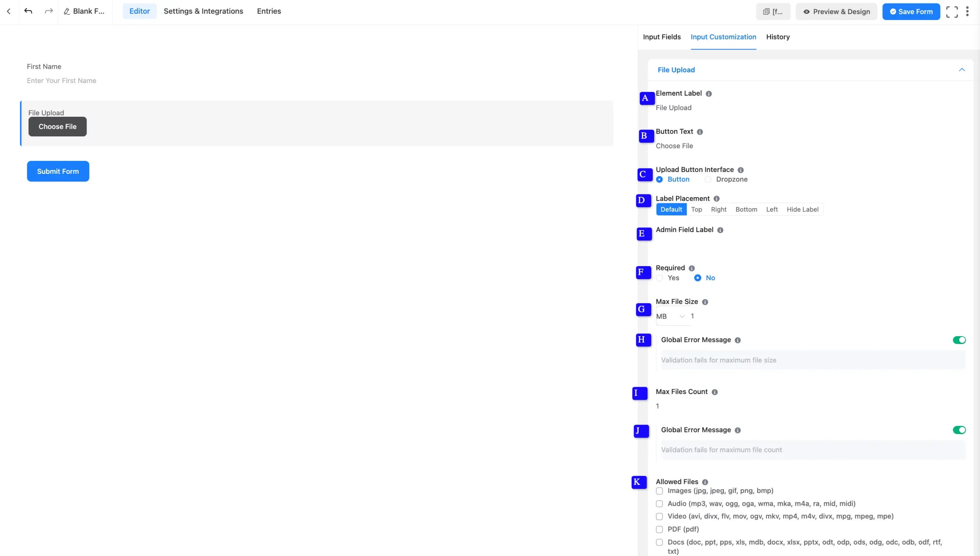Set Required to Yes
The width and height of the screenshot is (980, 556).
coord(660,278)
